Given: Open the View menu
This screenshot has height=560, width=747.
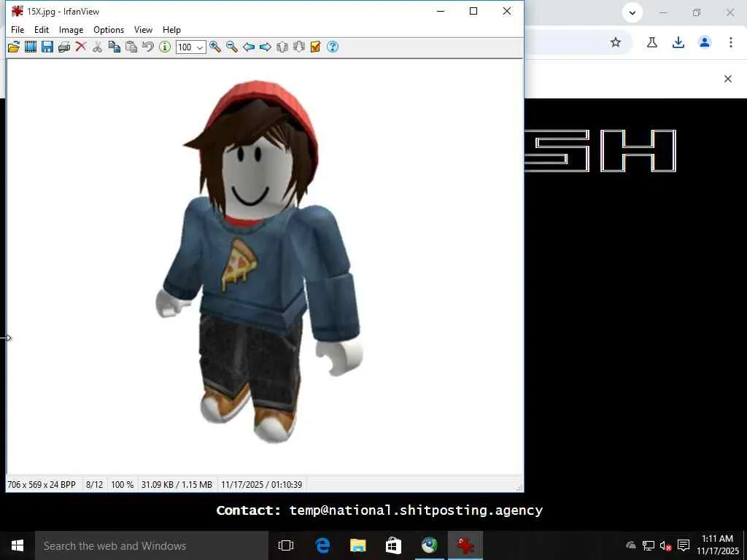Looking at the screenshot, I should tap(143, 29).
